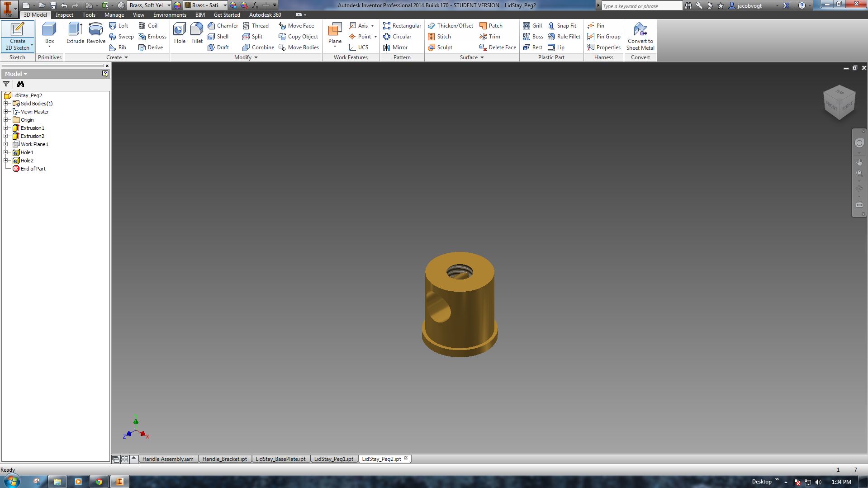Select the Snap Fit tool
This screenshot has width=868, height=488.
pos(562,26)
